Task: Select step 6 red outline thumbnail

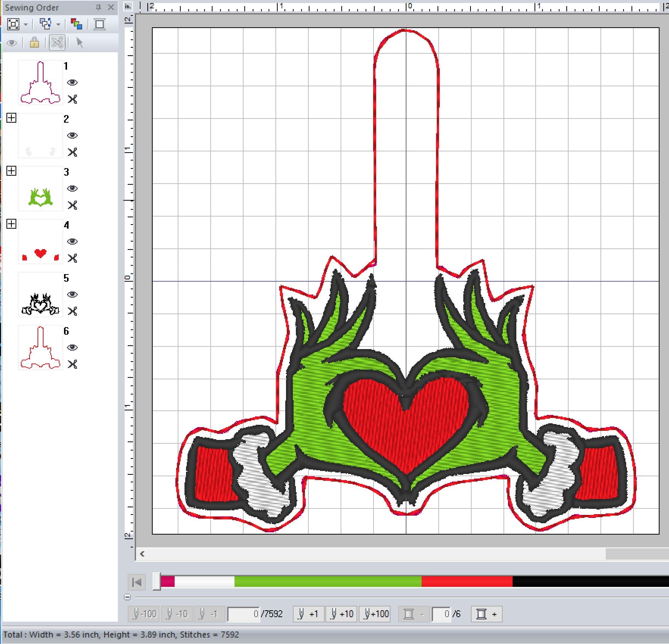Action: click(41, 348)
